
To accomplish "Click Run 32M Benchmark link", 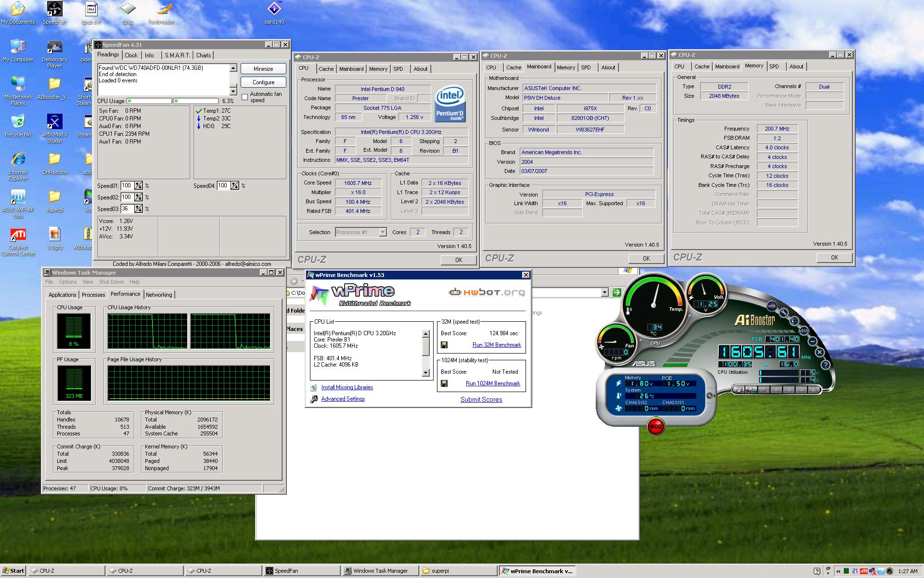I will coord(497,345).
